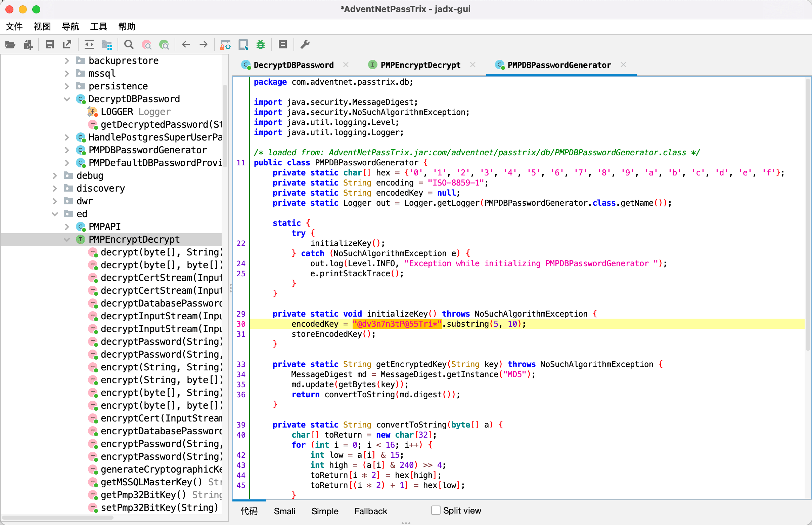This screenshot has width=812, height=525.
Task: Open preferences with the wrench icon
Action: [x=305, y=45]
